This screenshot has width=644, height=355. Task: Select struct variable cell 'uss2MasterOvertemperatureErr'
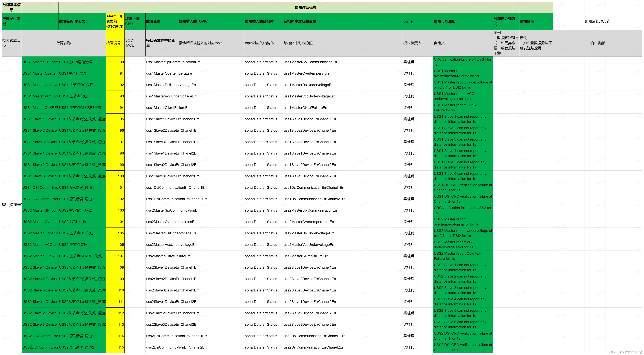(x=343, y=222)
